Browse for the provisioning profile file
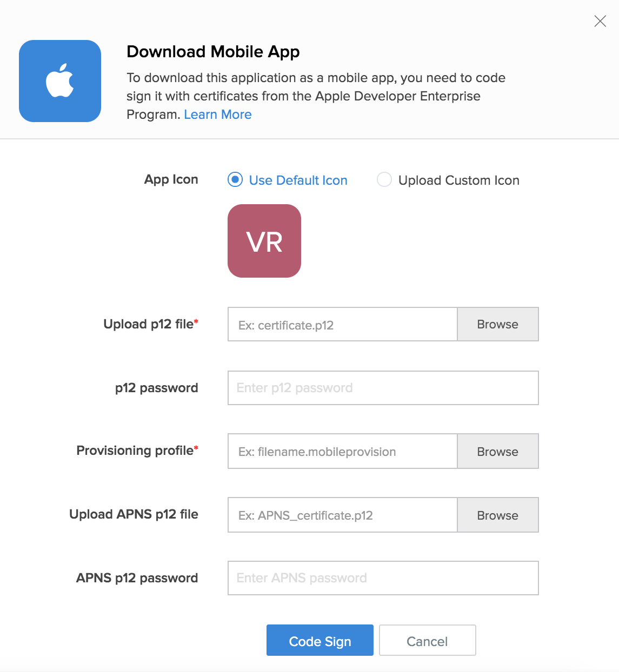This screenshot has height=672, width=619. coord(498,451)
